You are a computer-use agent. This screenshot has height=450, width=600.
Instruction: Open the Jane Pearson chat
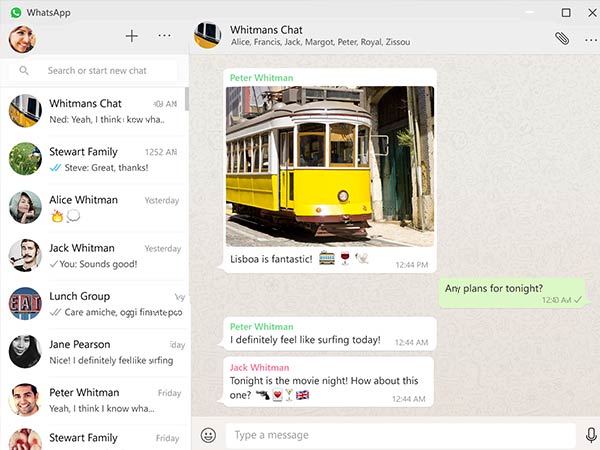coord(95,352)
